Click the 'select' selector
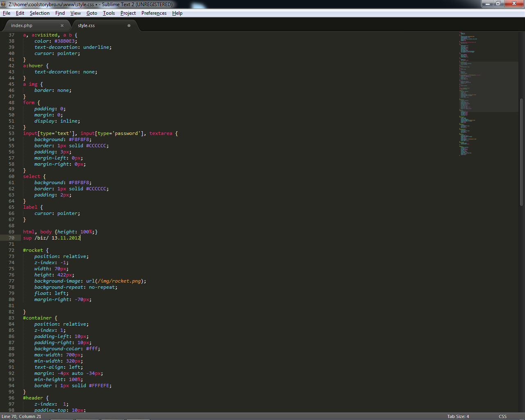 pos(32,176)
